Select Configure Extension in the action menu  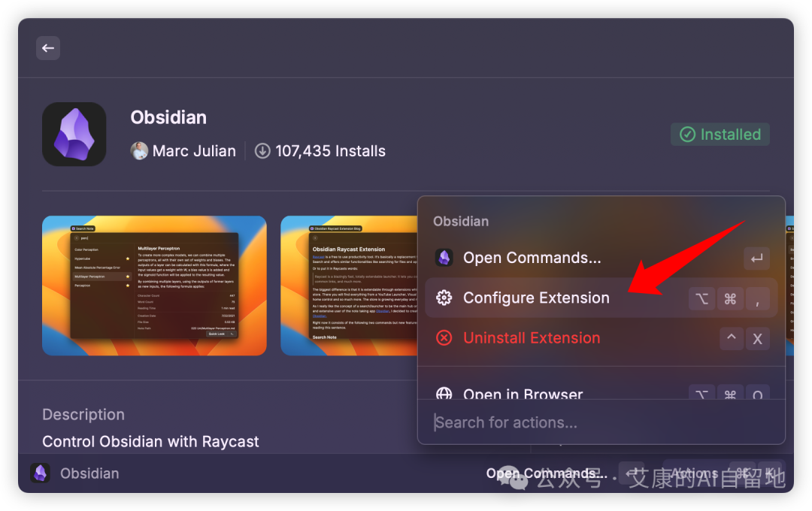tap(601, 298)
